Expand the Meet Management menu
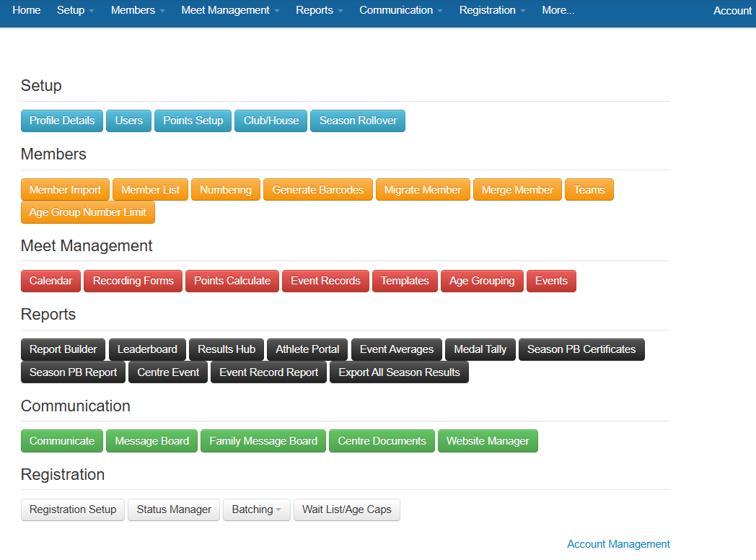Image resolution: width=756 pixels, height=560 pixels. click(x=229, y=10)
